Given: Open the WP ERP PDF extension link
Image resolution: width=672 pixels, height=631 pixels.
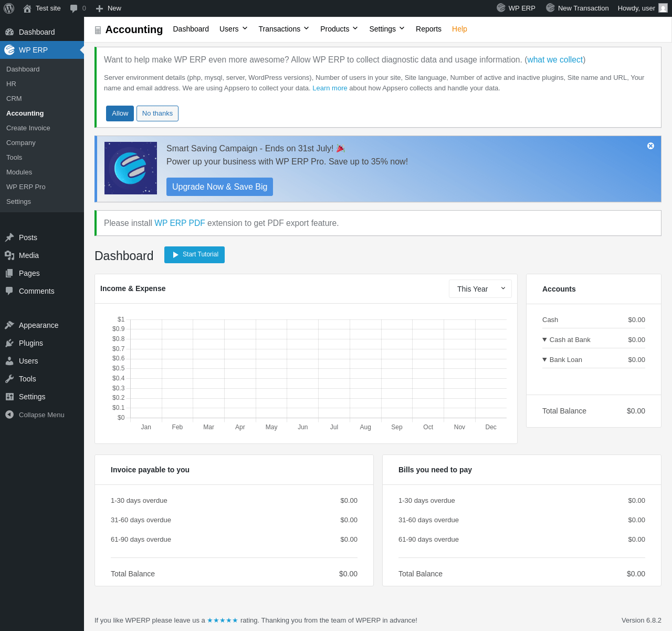Looking at the screenshot, I should (180, 223).
